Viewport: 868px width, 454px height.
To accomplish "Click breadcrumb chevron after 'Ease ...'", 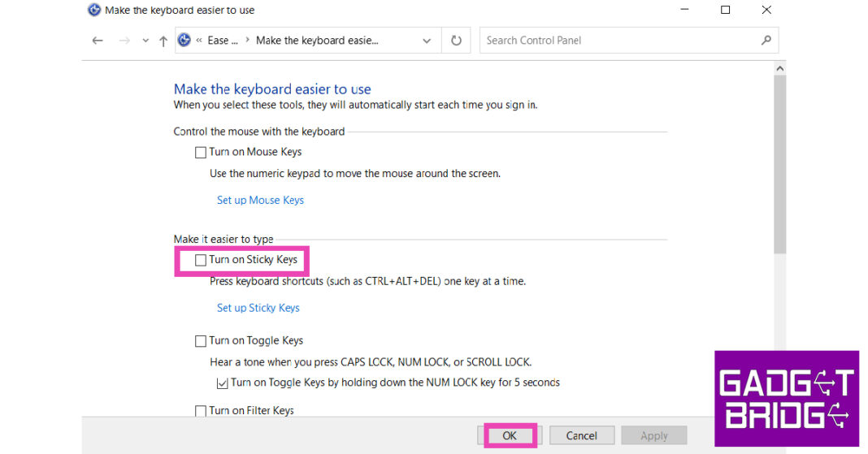I will [x=247, y=40].
